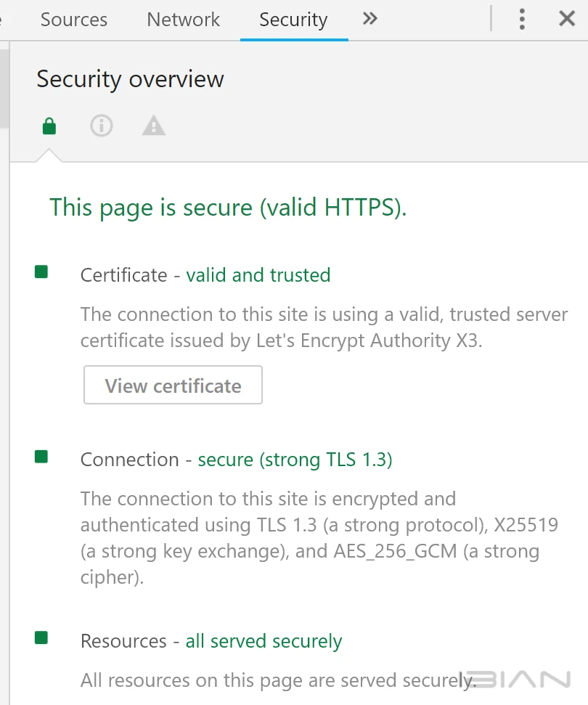Viewport: 588px width, 705px height.
Task: Click the View certificate button
Action: (173, 385)
